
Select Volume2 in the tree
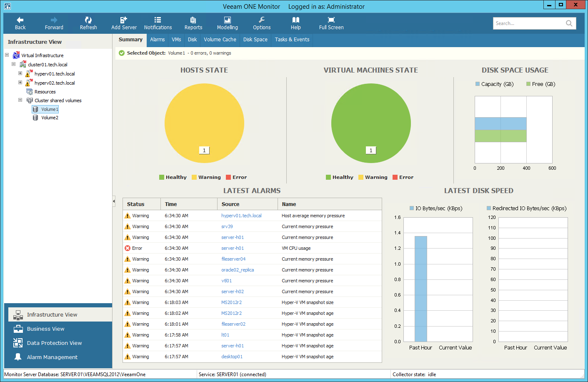(50, 118)
